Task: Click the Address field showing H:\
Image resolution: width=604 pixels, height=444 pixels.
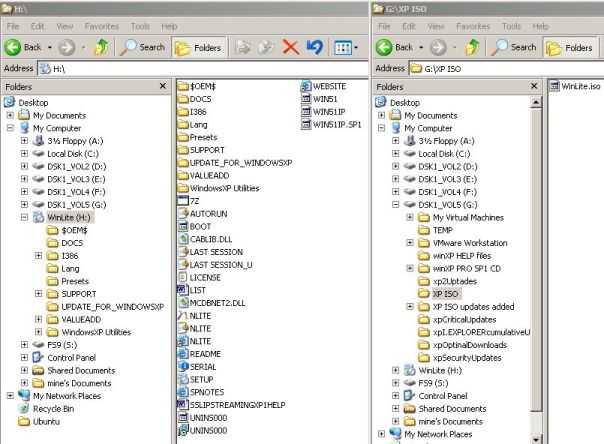Action: click(200, 68)
